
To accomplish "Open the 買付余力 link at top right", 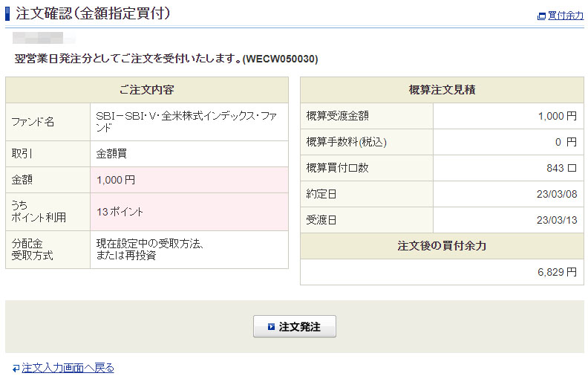I will point(565,16).
